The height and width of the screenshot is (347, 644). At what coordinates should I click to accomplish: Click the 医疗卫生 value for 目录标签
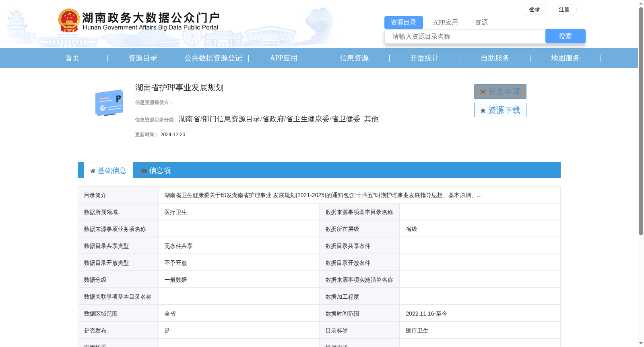point(417,330)
